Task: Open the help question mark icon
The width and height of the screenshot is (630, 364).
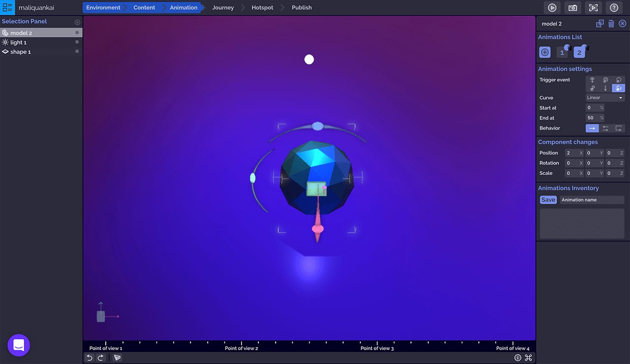Action: (x=614, y=8)
